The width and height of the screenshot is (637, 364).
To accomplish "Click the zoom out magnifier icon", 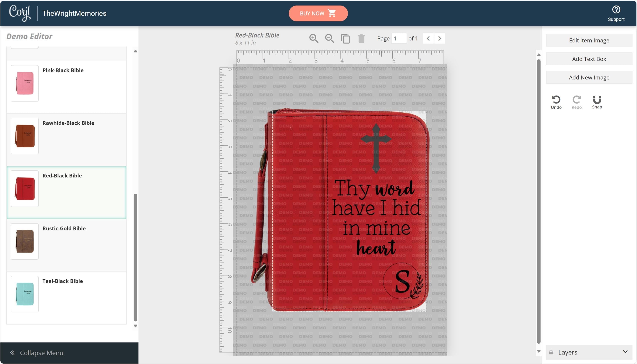I will coord(329,38).
